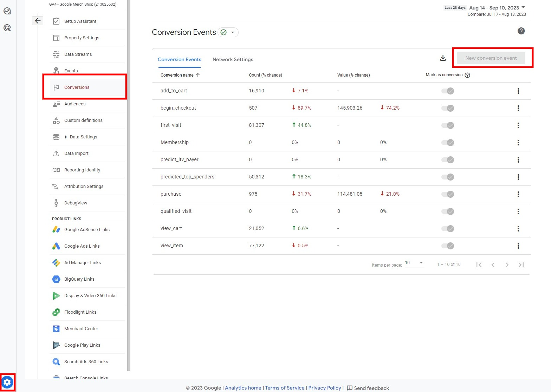
Task: Click the Setup Assistant checkbox icon
Action: [x=56, y=21]
